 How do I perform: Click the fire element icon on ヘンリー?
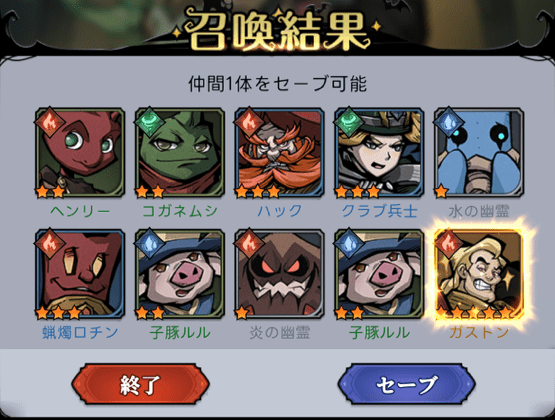[50, 122]
